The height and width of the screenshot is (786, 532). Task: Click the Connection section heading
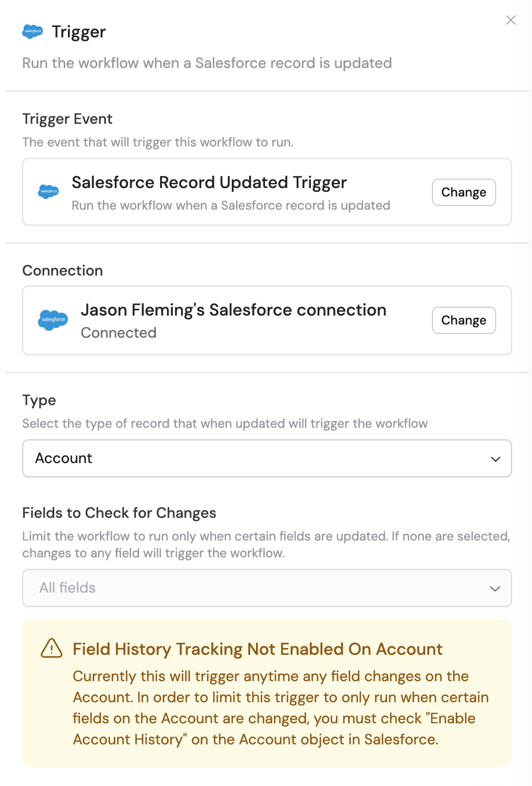pos(62,270)
